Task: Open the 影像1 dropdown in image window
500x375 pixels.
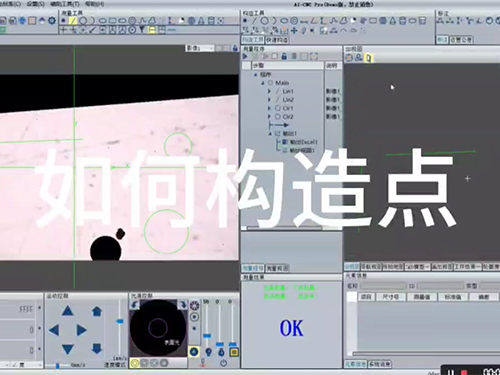Action: (x=200, y=48)
